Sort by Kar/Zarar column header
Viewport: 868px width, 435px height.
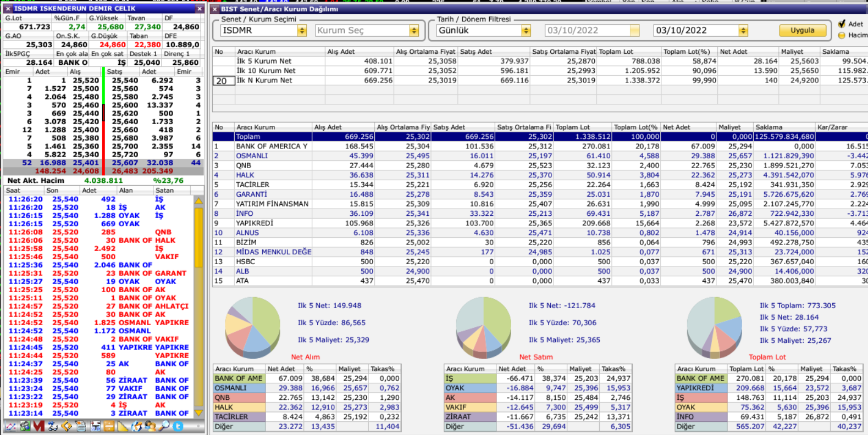click(x=841, y=127)
